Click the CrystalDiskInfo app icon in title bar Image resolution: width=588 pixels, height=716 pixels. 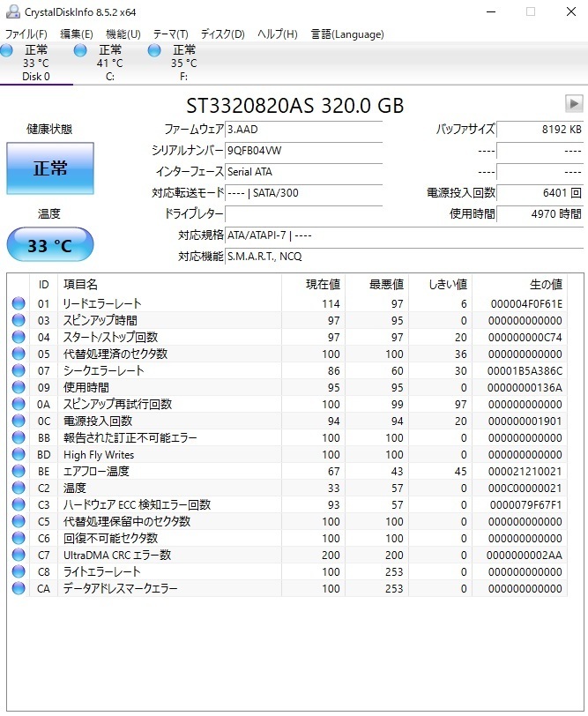point(12,11)
